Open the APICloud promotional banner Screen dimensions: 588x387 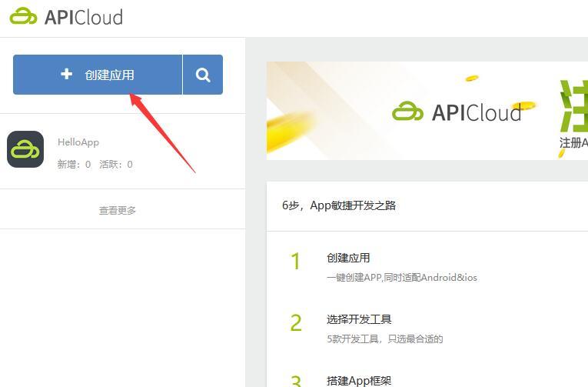(x=427, y=111)
